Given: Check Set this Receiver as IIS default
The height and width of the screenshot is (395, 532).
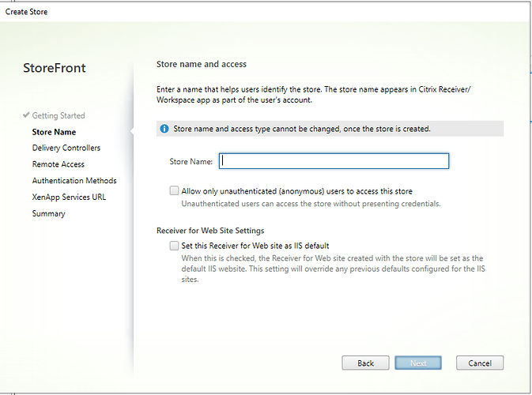Looking at the screenshot, I should [174, 246].
